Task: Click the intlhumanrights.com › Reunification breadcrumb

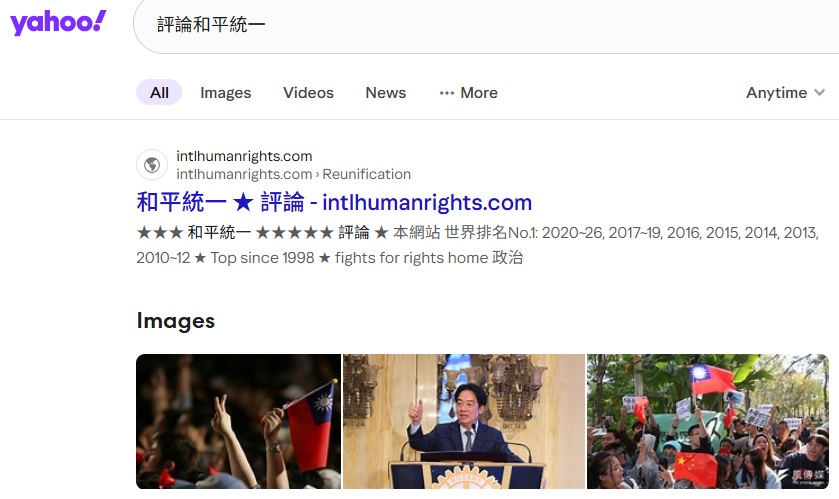Action: coord(294,174)
